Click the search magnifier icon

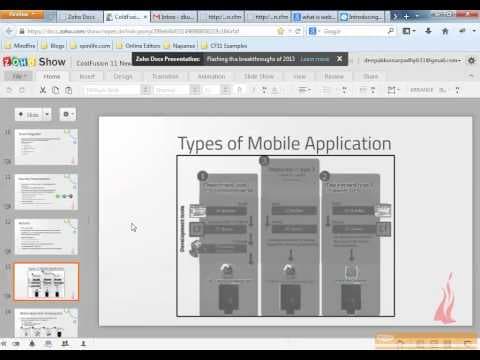391,31
